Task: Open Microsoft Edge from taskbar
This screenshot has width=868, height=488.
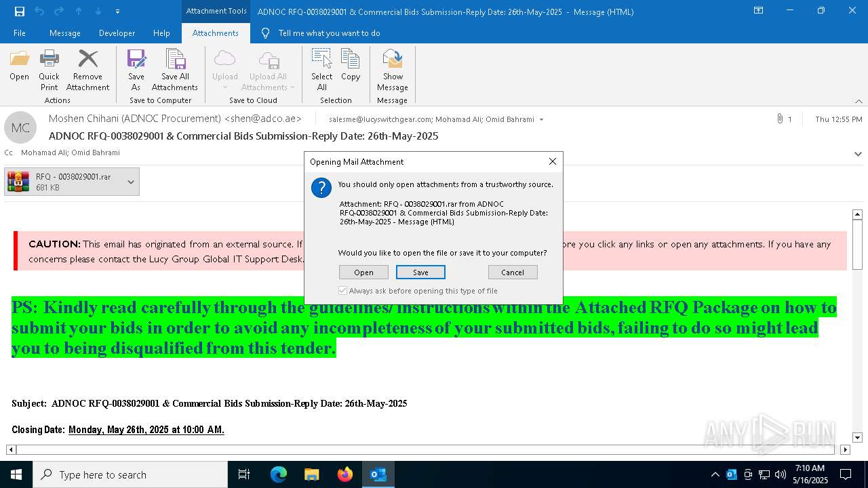Action: coord(279,474)
